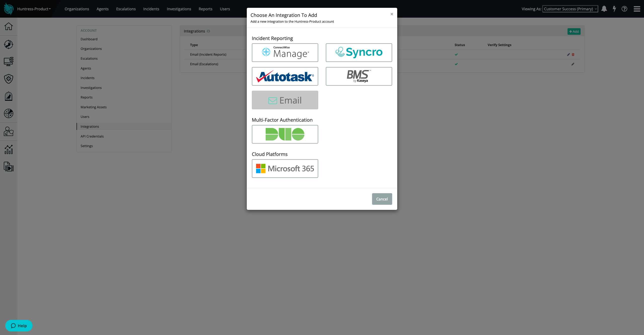Viewport: 644px width, 335px height.
Task: Go to Organizations in top navigation
Action: (x=77, y=9)
